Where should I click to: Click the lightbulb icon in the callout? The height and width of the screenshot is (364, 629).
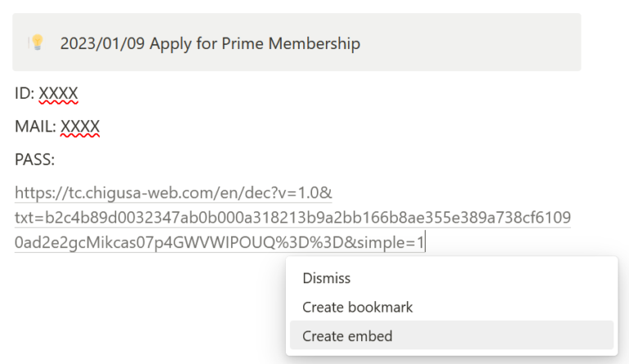coord(36,43)
